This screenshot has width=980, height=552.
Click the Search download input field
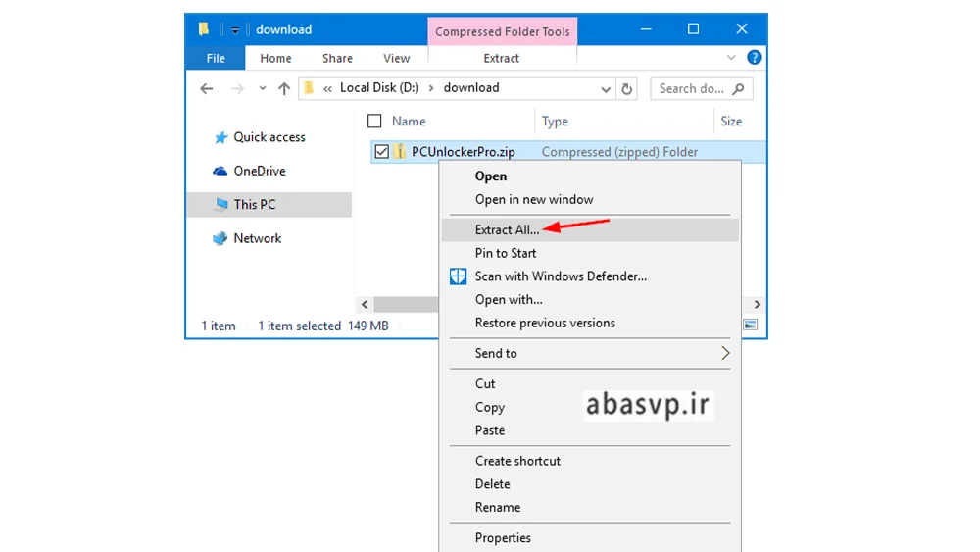click(692, 89)
